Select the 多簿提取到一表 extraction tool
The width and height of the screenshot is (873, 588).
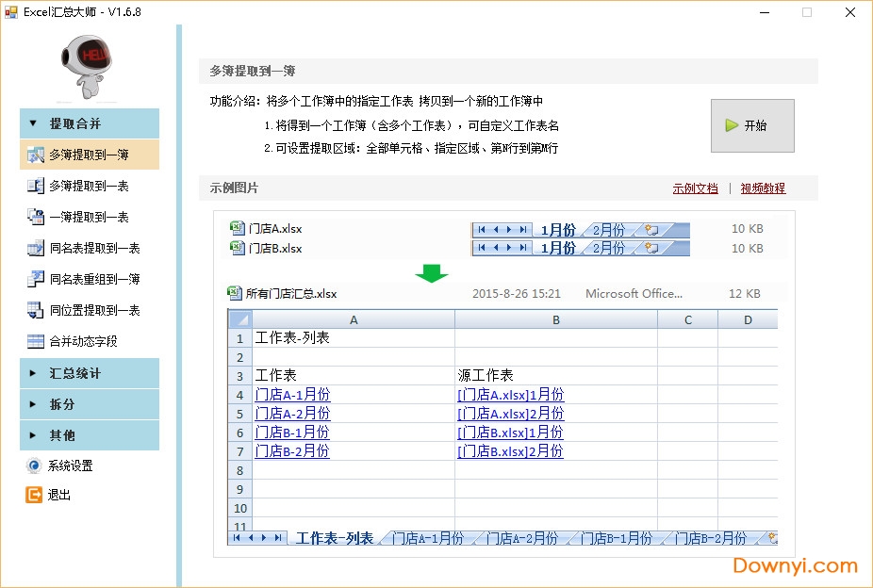click(90, 185)
